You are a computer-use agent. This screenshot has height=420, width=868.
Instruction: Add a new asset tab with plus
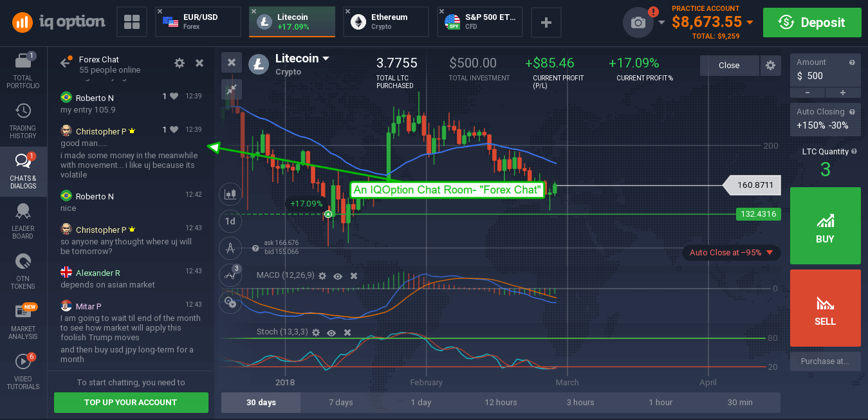pos(546,23)
